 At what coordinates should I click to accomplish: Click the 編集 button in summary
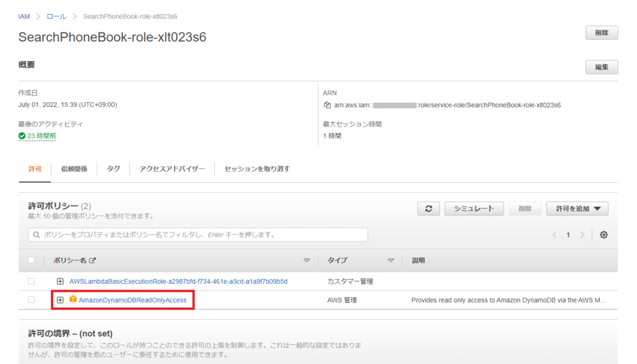tap(601, 67)
